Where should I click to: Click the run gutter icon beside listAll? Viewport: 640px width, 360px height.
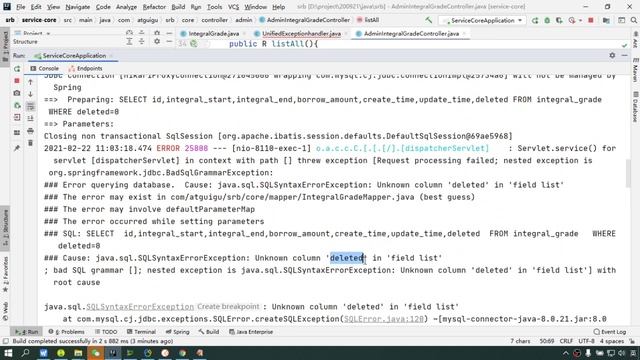(x=194, y=44)
